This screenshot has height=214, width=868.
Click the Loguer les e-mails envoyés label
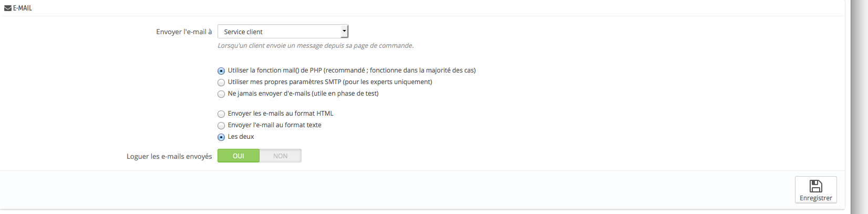(169, 156)
